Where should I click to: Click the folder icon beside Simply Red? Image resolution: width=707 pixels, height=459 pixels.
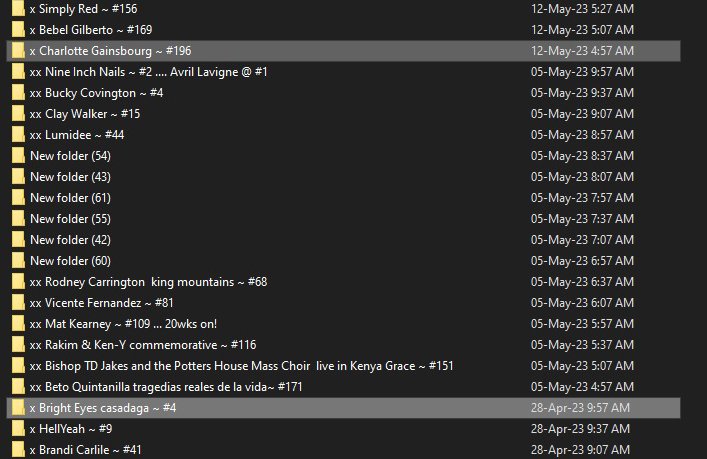(x=18, y=9)
